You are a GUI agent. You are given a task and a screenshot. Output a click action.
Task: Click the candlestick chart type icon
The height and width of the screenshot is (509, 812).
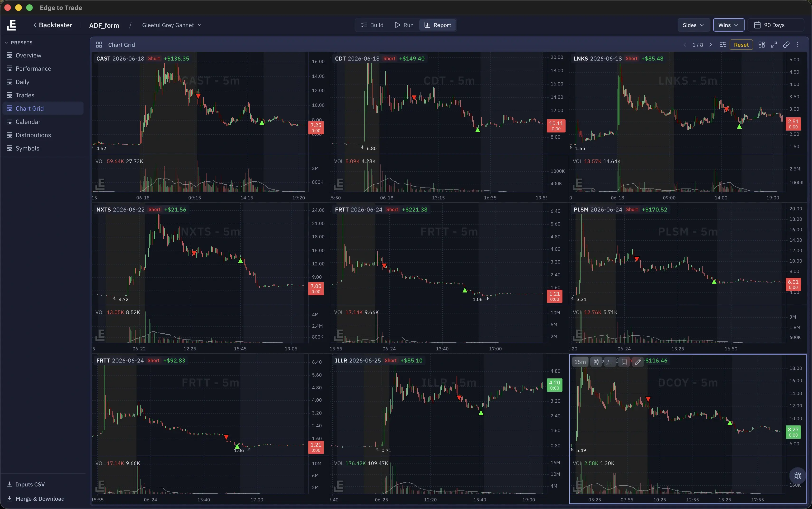[596, 362]
